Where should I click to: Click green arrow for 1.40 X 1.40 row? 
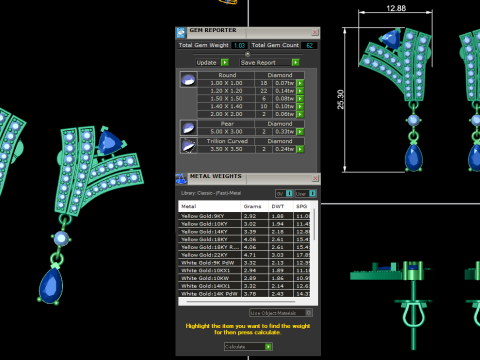(x=300, y=106)
